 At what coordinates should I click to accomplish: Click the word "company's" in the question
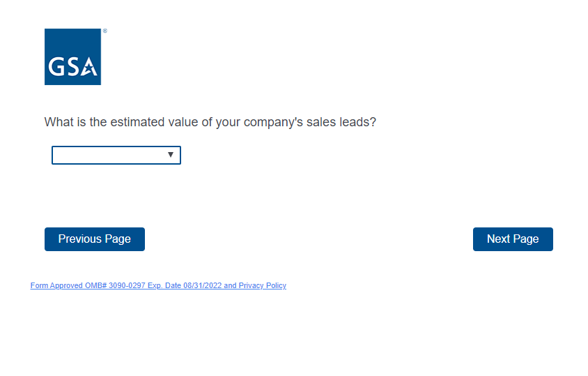point(270,122)
